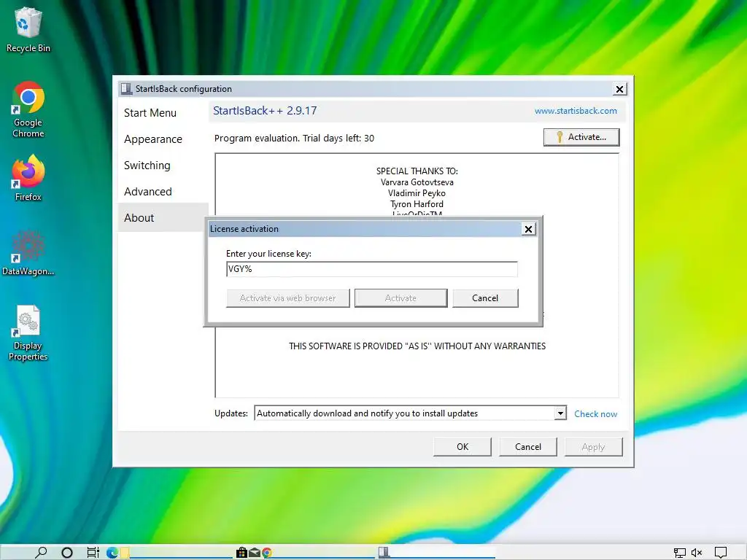Open the Recycle Bin desktop icon
The height and width of the screenshot is (560, 747).
point(28,29)
